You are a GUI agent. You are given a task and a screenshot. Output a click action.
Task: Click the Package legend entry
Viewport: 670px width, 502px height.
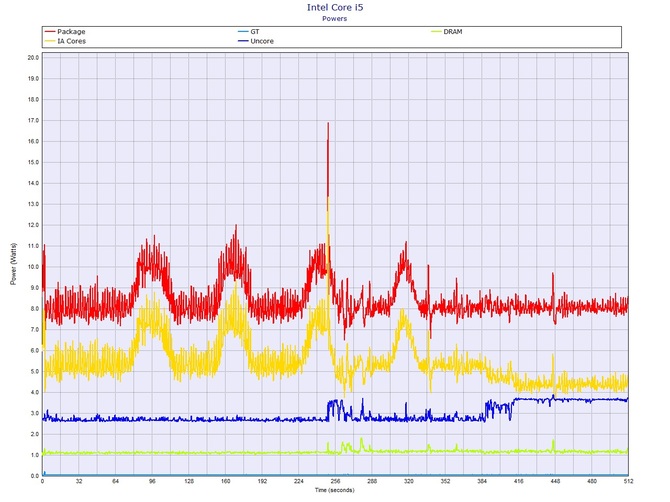[65, 32]
